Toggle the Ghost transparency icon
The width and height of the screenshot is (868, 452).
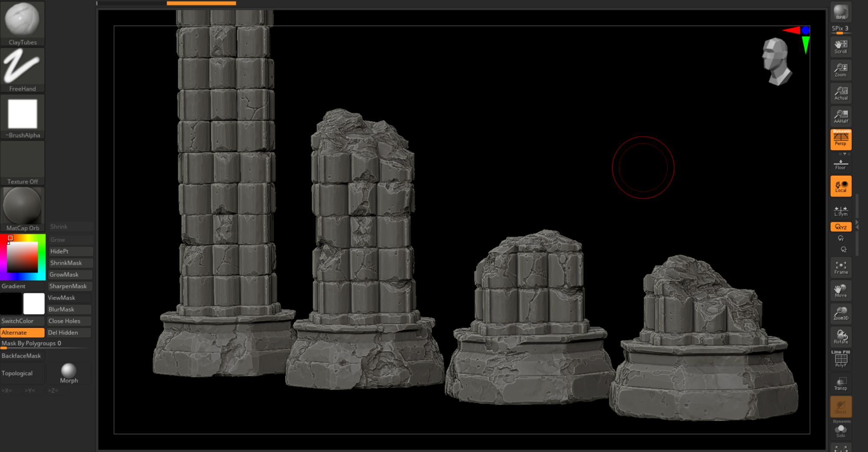tap(841, 407)
